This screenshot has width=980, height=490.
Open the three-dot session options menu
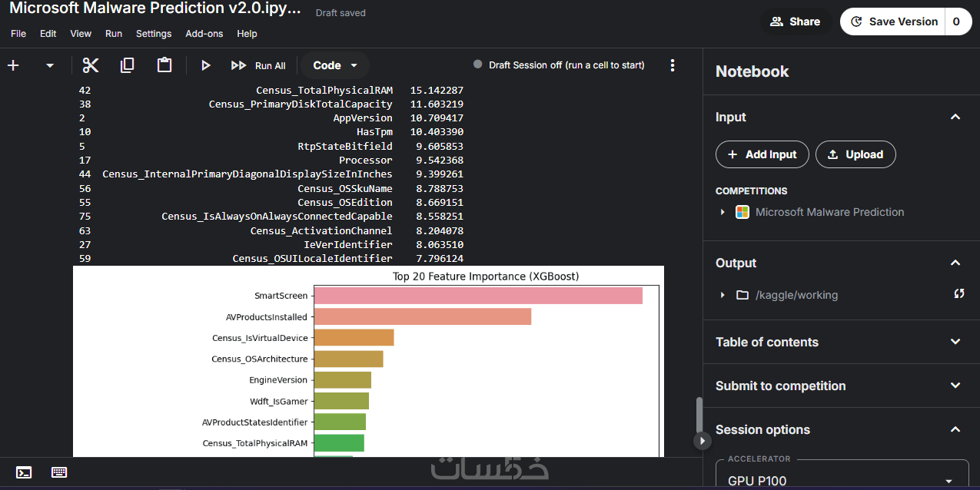pyautogui.click(x=673, y=65)
